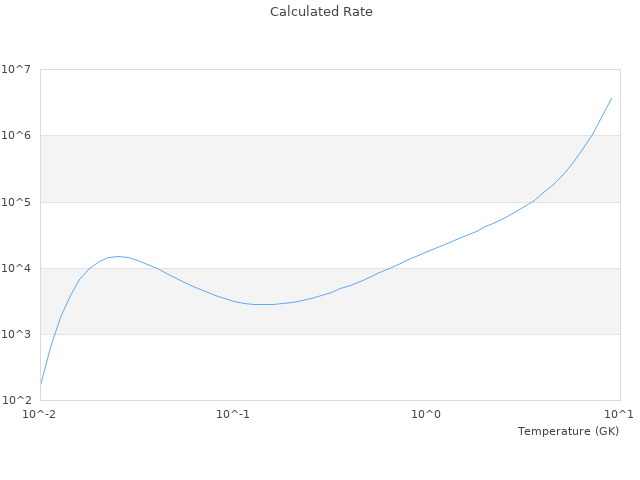Click the 10^-2 x-axis tick label
The image size is (640, 480).
coord(40,414)
